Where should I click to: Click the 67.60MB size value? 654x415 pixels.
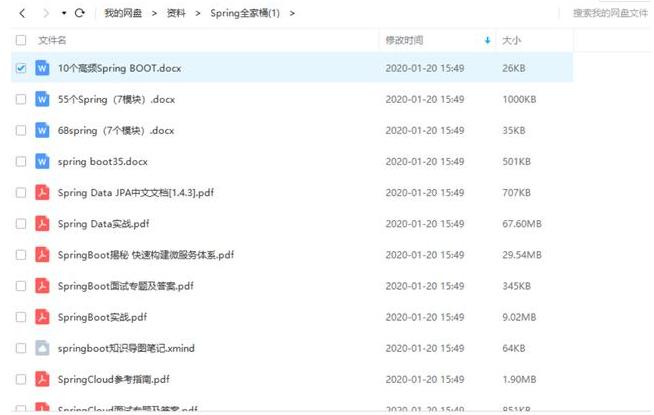click(x=522, y=224)
